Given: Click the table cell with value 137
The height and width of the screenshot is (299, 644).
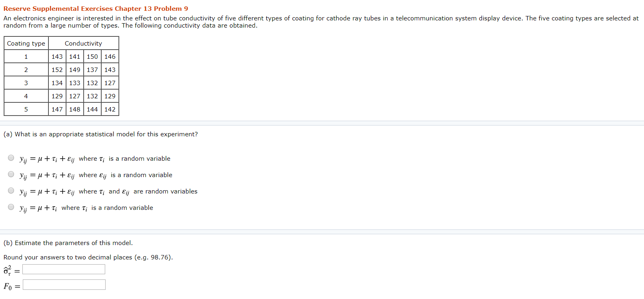Looking at the screenshot, I should pyautogui.click(x=92, y=70).
